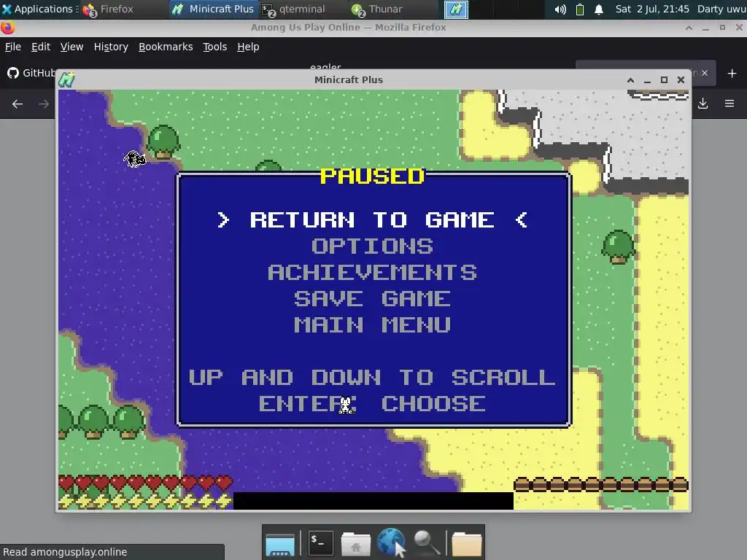Open Firefox Help menu
The width and height of the screenshot is (747, 560).
[x=248, y=47]
